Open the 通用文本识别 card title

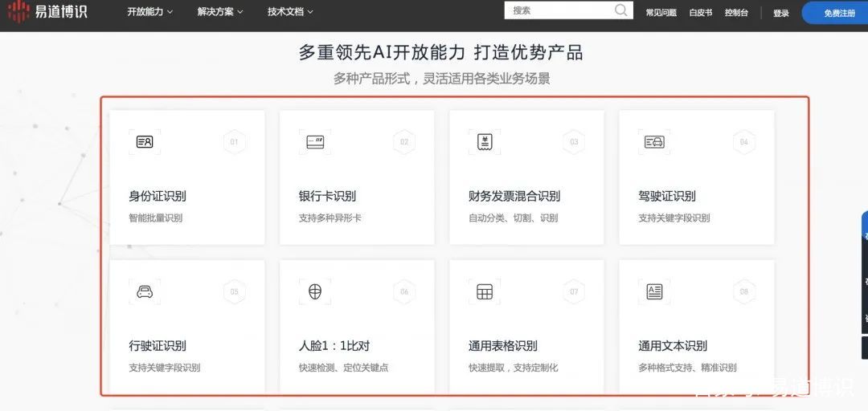point(673,346)
